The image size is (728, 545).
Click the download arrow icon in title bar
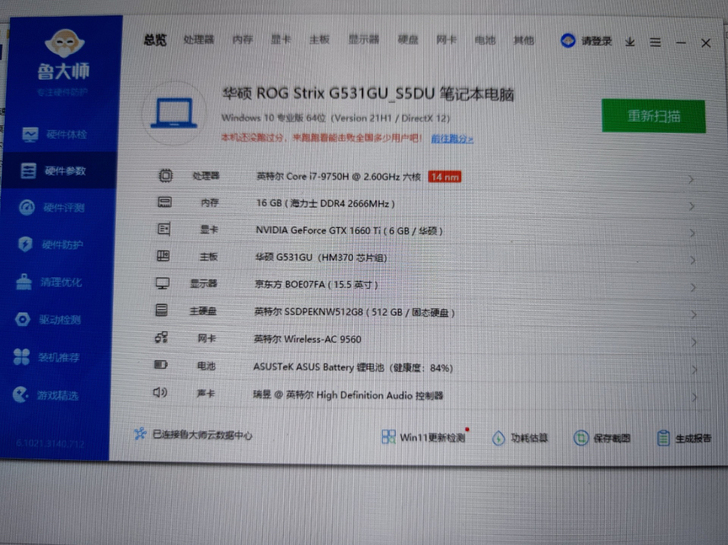630,42
